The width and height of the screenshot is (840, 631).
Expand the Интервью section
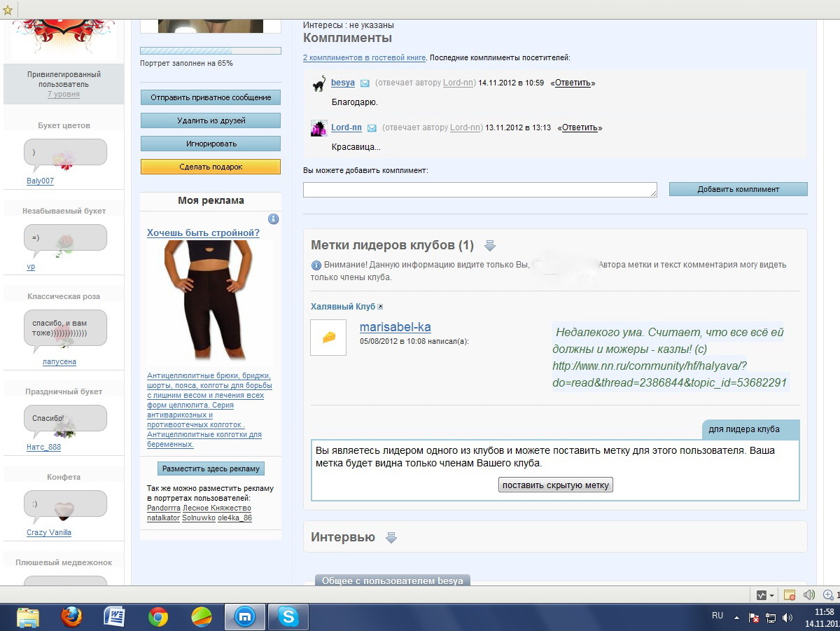(x=391, y=538)
